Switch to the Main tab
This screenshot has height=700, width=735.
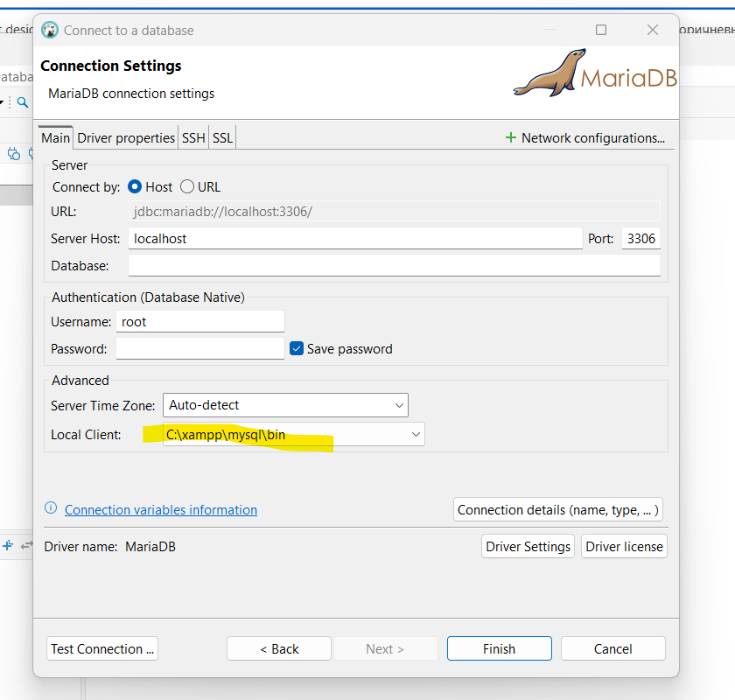[x=55, y=138]
